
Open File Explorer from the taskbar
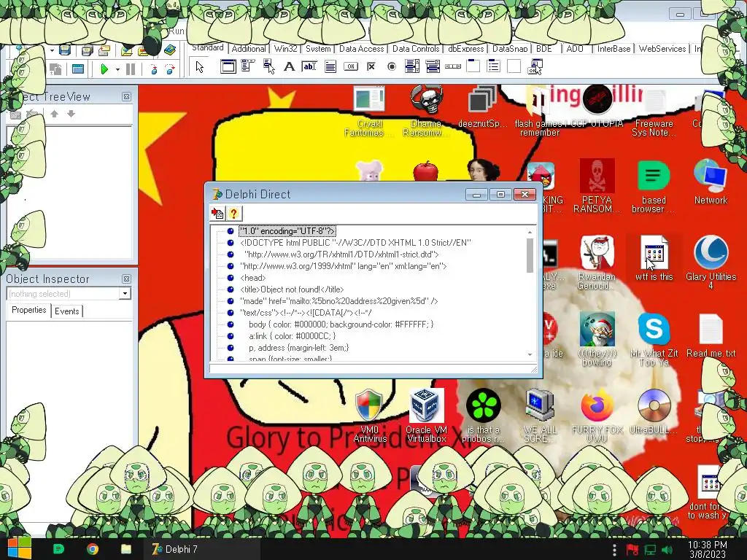[x=125, y=549]
